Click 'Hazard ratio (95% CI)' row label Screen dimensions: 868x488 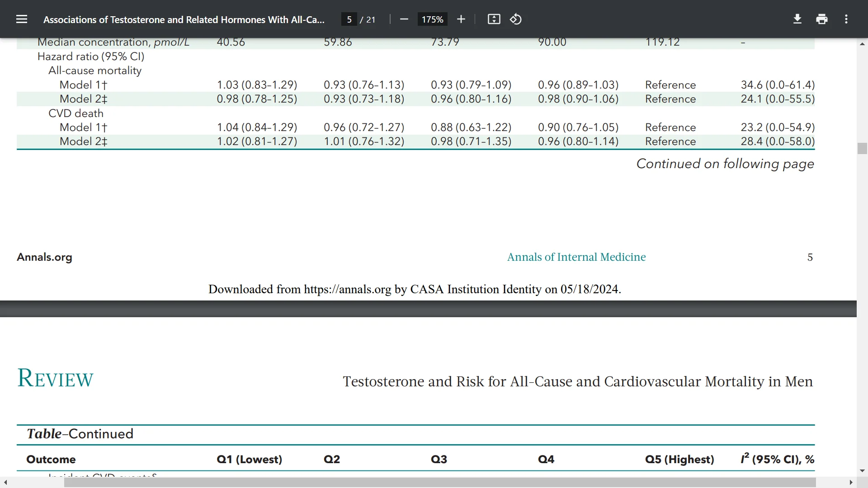tap(91, 56)
